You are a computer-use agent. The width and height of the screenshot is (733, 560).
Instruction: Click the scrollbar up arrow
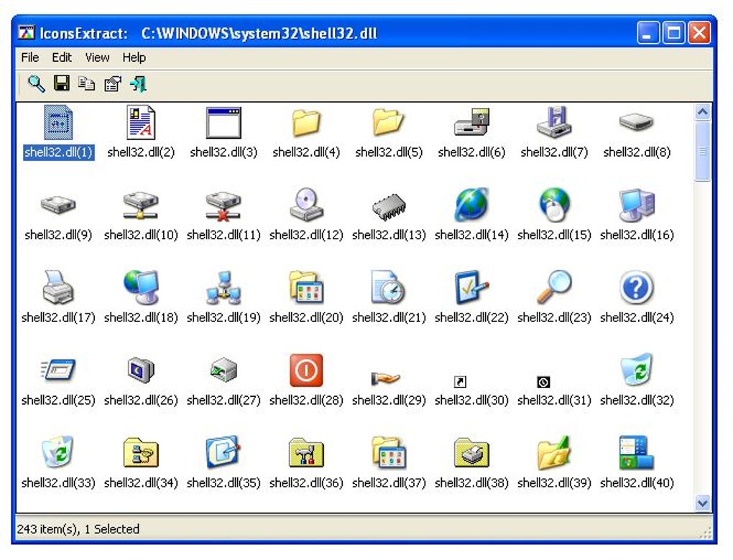point(703,112)
